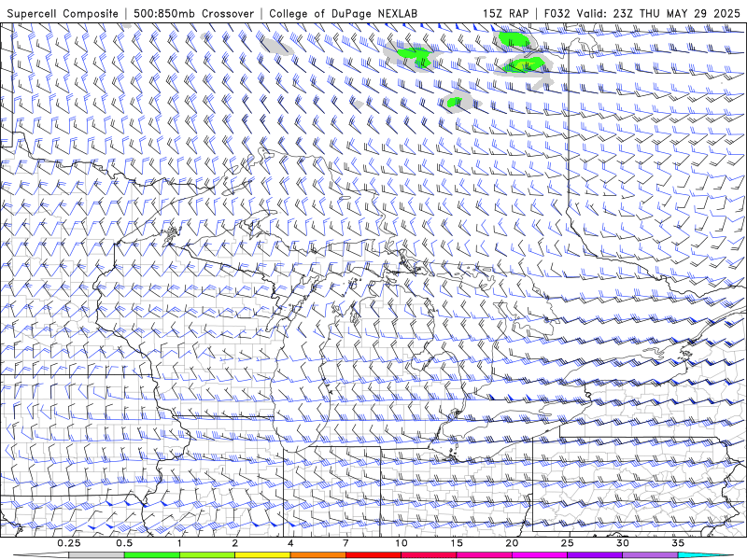
Task: Click the smallest, southernmost green supercell blob
Action: coord(455,102)
